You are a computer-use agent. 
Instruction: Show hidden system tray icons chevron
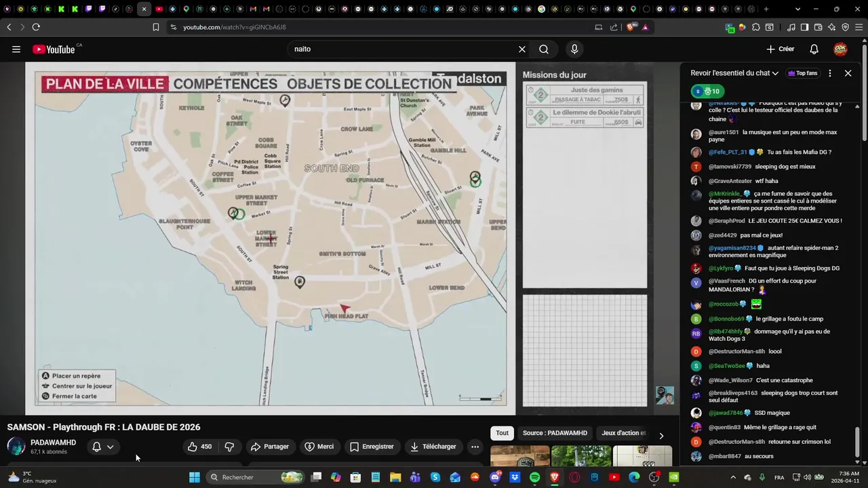(733, 477)
